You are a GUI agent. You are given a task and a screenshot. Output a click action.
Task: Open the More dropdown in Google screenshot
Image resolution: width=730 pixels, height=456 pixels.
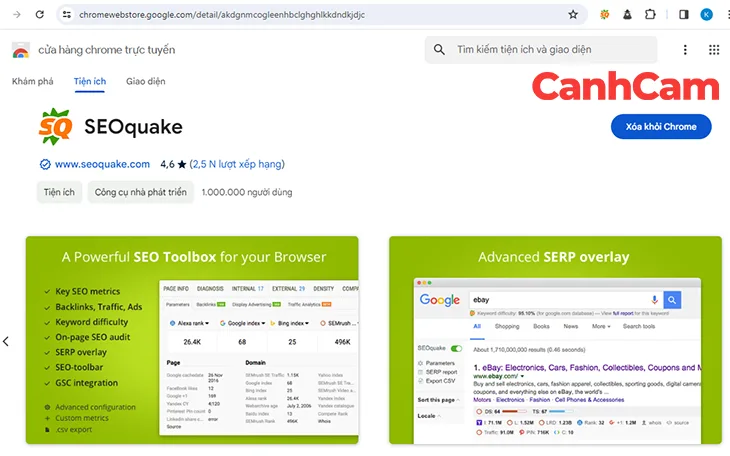click(x=601, y=327)
